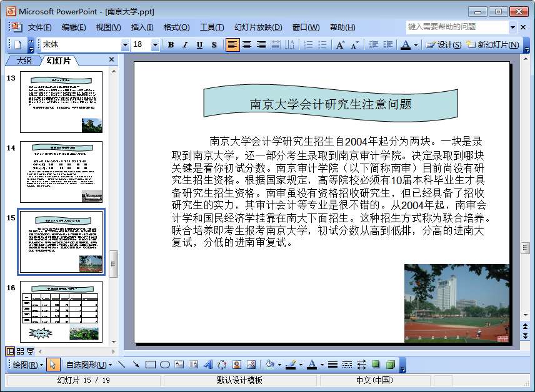The width and height of the screenshot is (535, 392).
Task: Toggle text shadow formatting
Action: 214,45
